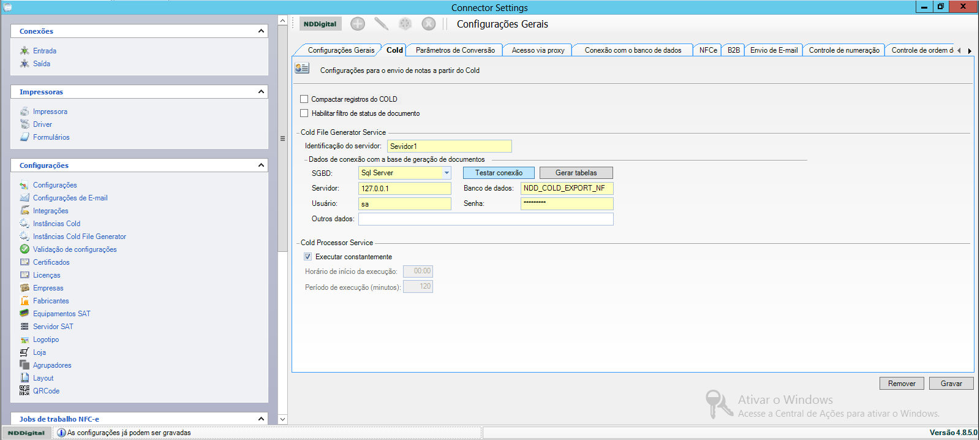This screenshot has width=980, height=440.
Task: Collapse the Conexões panel
Action: [261, 31]
